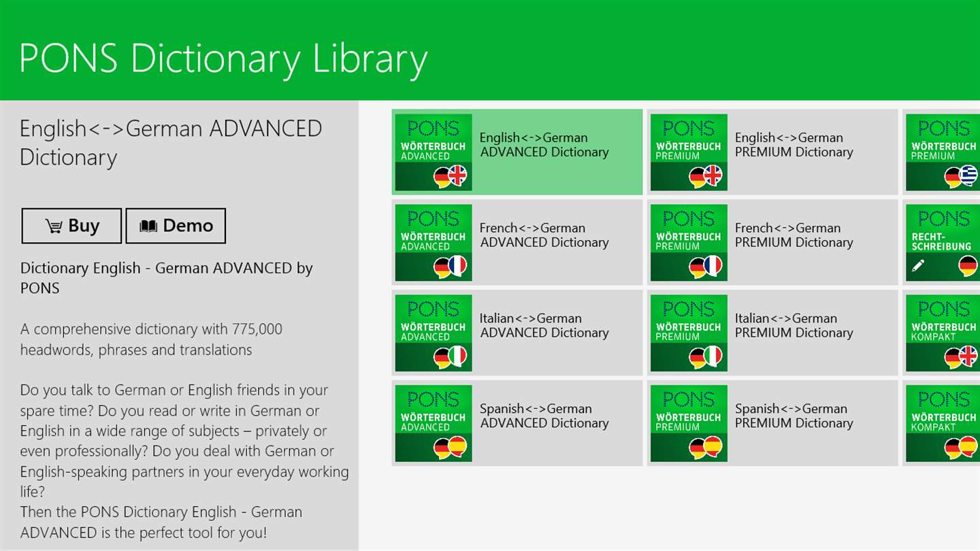Open the English KOMPAKT dictionary cover
Screen dimensions: 980x551
(943, 333)
